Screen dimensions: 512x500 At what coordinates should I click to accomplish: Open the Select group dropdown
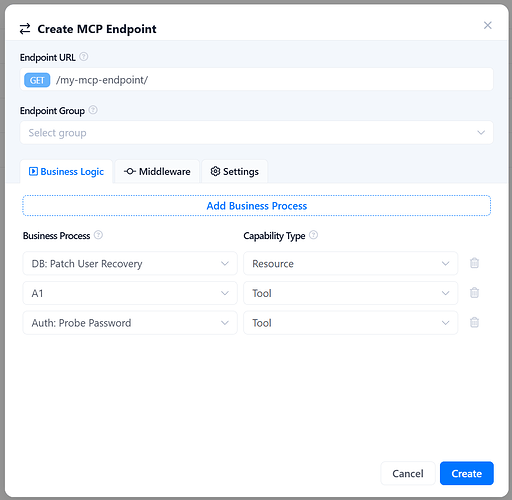pyautogui.click(x=256, y=133)
